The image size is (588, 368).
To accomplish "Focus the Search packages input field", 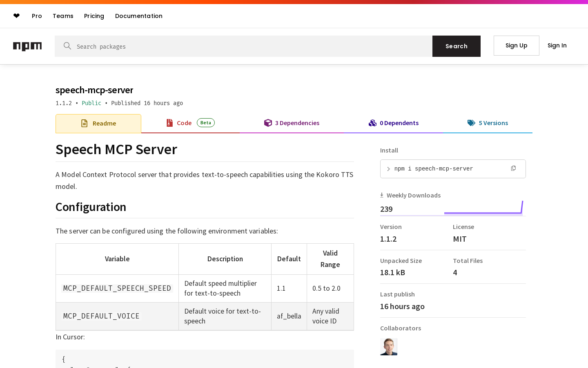I will click(x=243, y=46).
